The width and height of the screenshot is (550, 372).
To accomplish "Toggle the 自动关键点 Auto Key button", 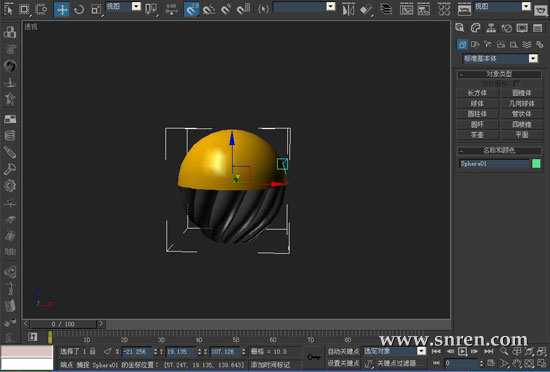I will 343,351.
